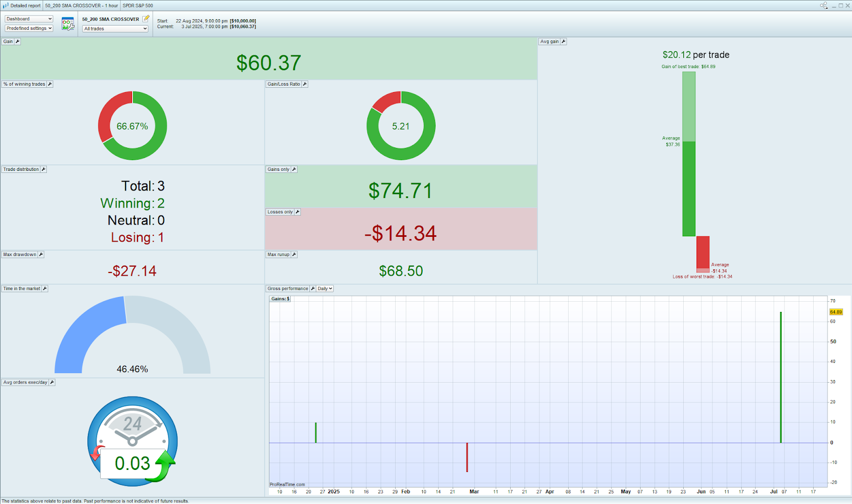Open the dashboard configuration wrench icon
The width and height of the screenshot is (852, 504).
pos(68,24)
